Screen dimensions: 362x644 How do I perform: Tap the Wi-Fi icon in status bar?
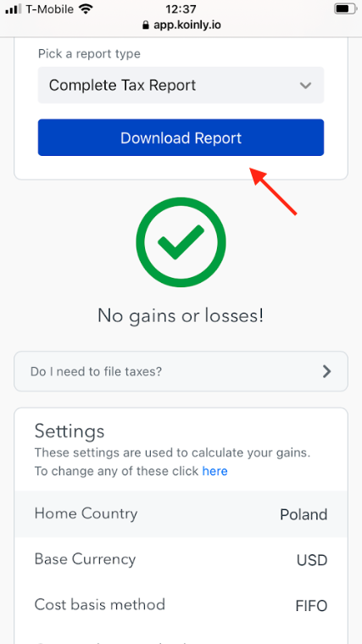pyautogui.click(x=86, y=8)
